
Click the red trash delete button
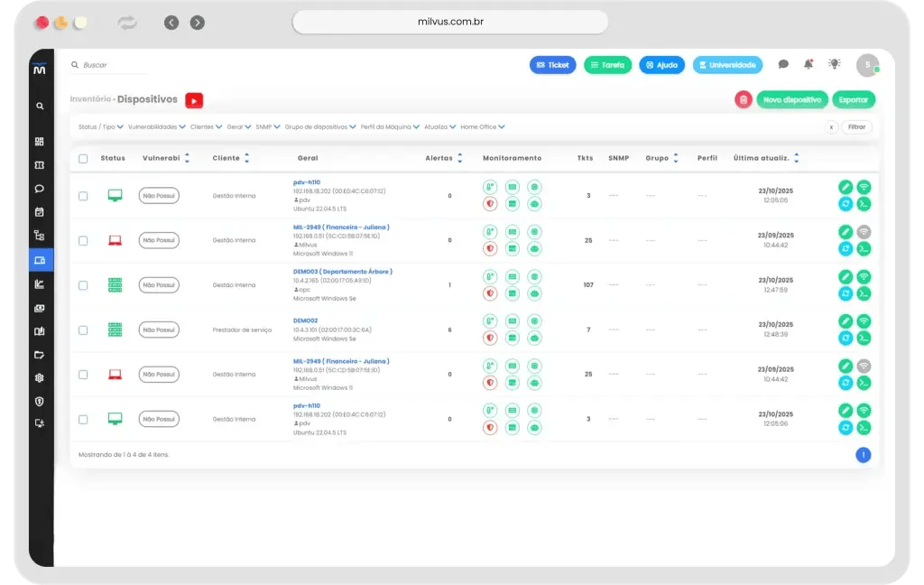pos(744,99)
